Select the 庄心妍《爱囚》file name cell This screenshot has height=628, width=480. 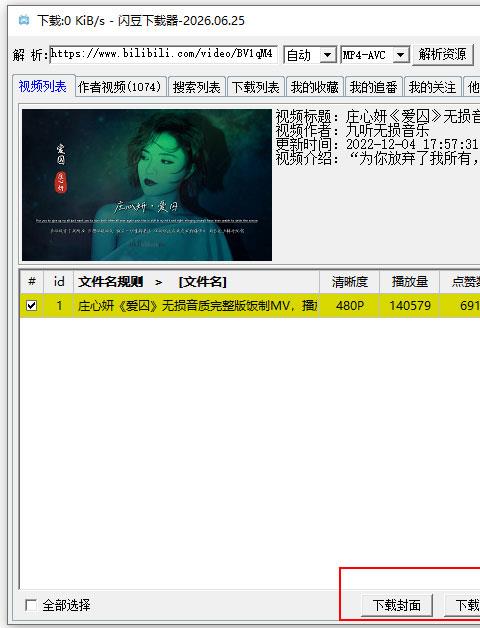tap(196, 306)
